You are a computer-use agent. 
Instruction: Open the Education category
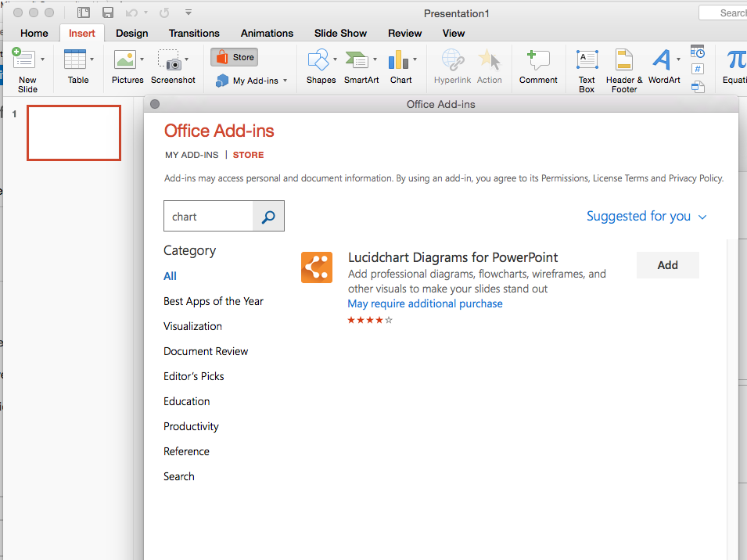187,401
